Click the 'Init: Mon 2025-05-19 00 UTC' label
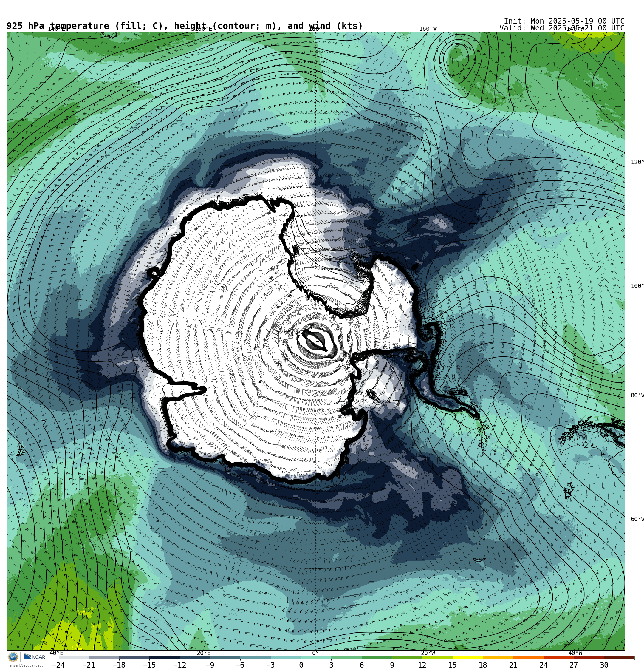The height and width of the screenshot is (669, 644). tap(564, 21)
